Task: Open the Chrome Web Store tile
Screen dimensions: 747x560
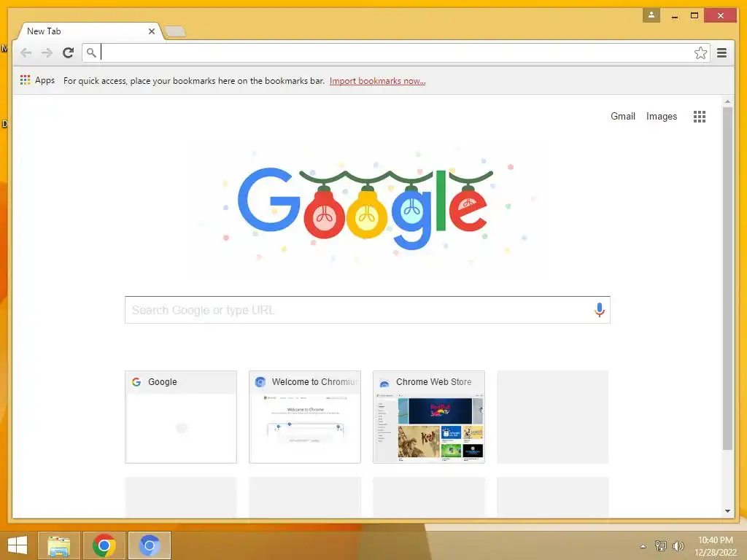Action: (x=429, y=416)
